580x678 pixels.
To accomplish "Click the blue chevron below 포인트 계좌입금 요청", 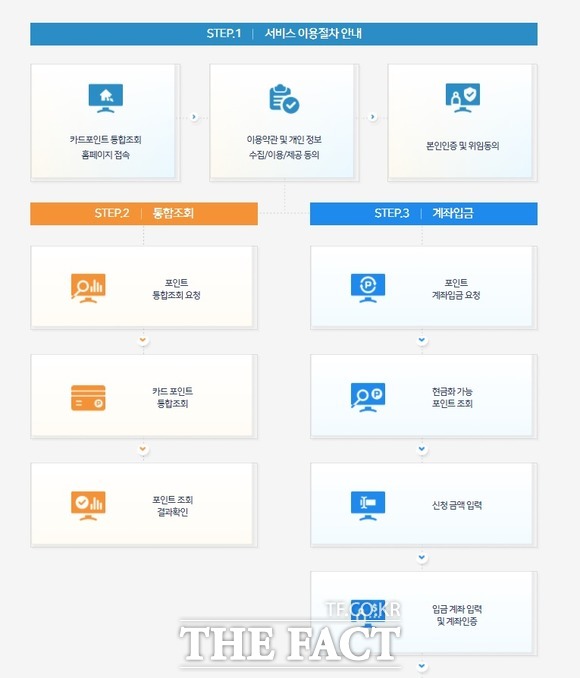I will pyautogui.click(x=422, y=341).
